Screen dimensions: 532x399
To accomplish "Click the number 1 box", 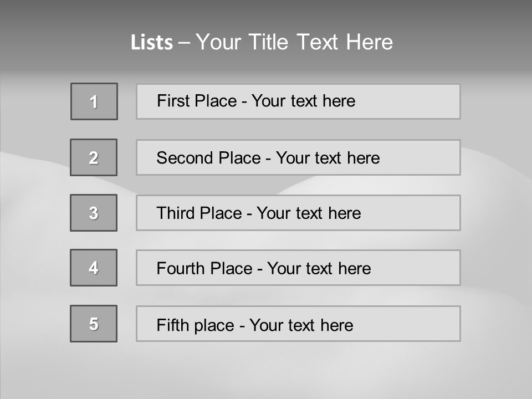I will pyautogui.click(x=94, y=101).
